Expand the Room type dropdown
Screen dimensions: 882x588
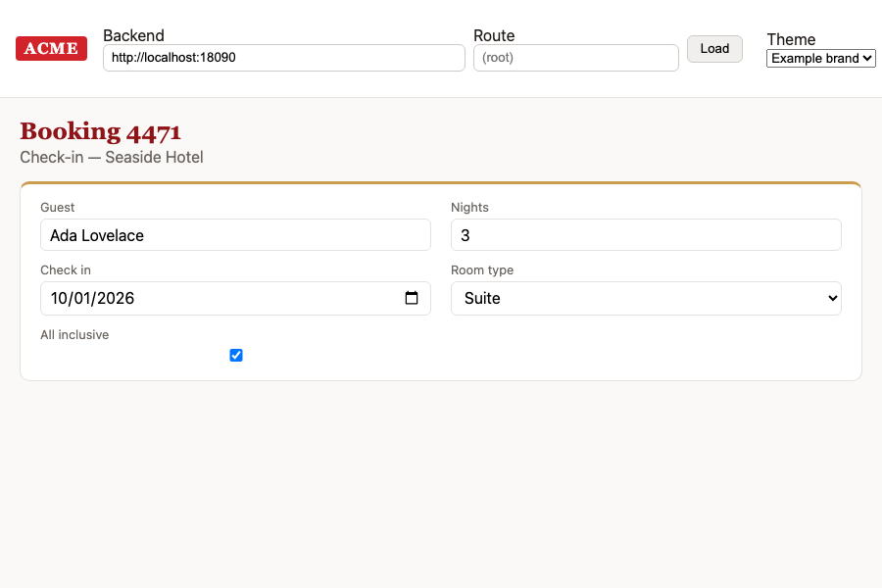tap(646, 298)
